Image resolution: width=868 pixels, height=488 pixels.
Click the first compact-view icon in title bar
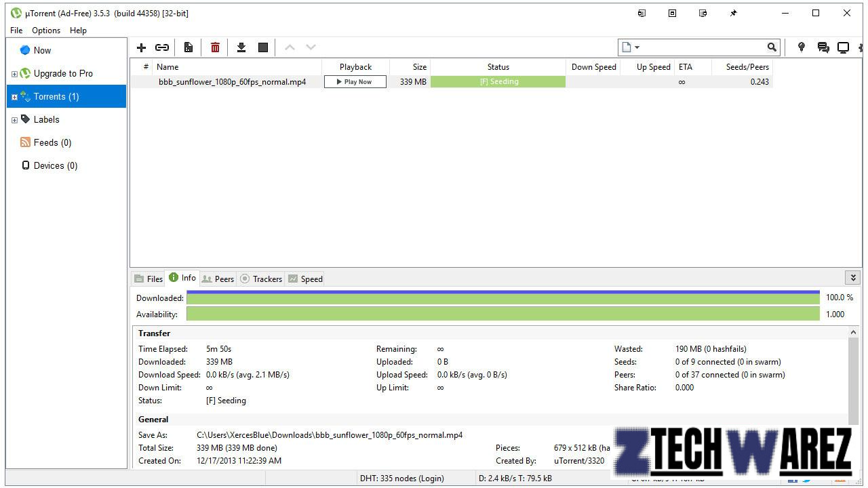click(642, 13)
